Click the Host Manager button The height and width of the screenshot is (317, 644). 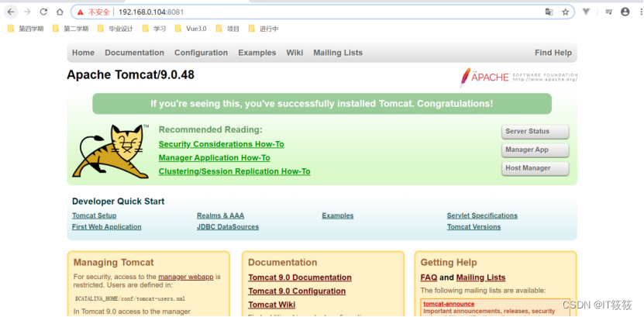pyautogui.click(x=536, y=168)
